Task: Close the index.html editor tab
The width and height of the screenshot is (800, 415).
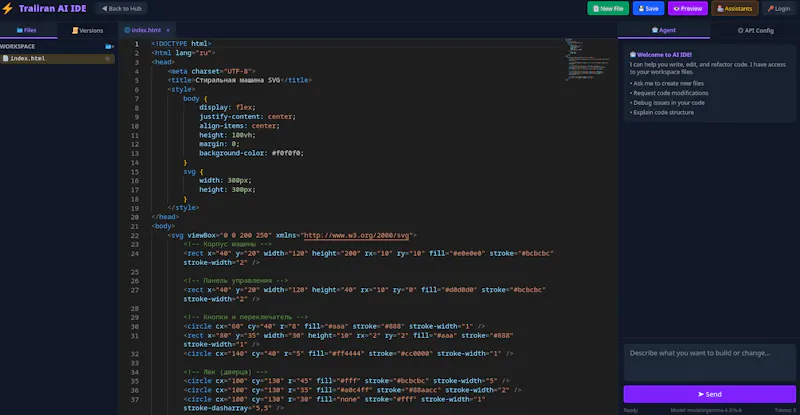Action: pos(168,30)
